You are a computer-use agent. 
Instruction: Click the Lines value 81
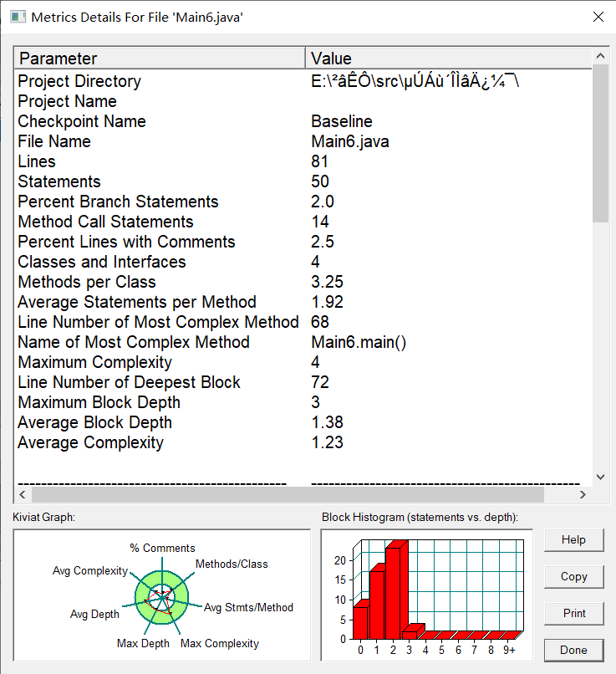tap(319, 161)
